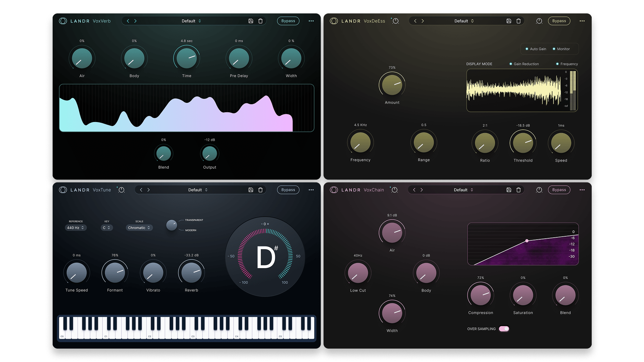The image size is (644, 362).
Task: Select the Gain Reduction display mode
Action: (x=524, y=64)
